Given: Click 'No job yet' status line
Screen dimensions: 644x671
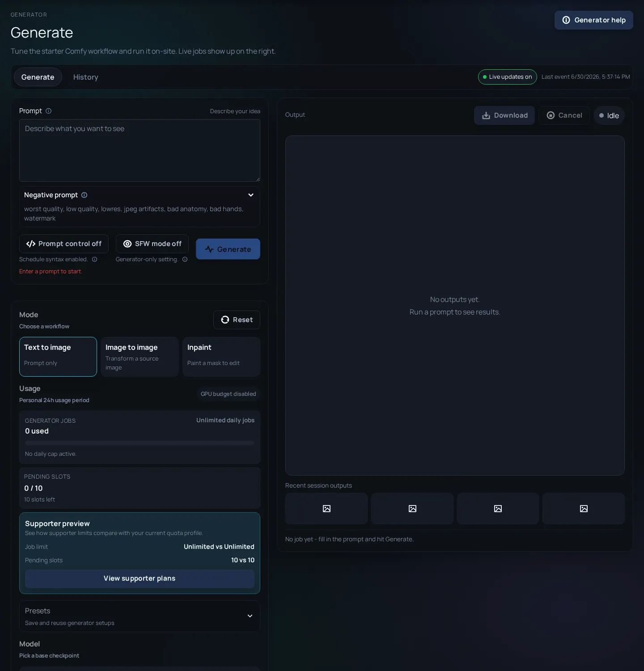Looking at the screenshot, I should [x=349, y=539].
